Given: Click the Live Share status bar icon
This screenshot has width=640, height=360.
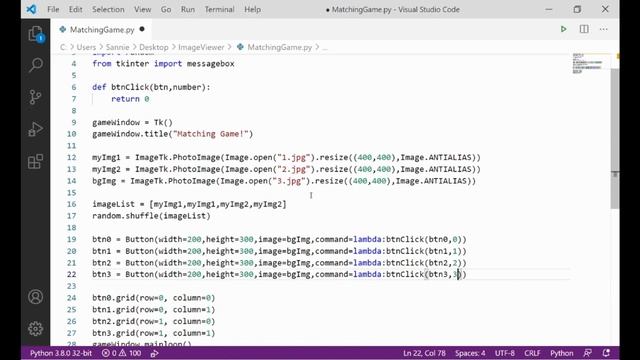Looking at the screenshot, I should click(154, 353).
